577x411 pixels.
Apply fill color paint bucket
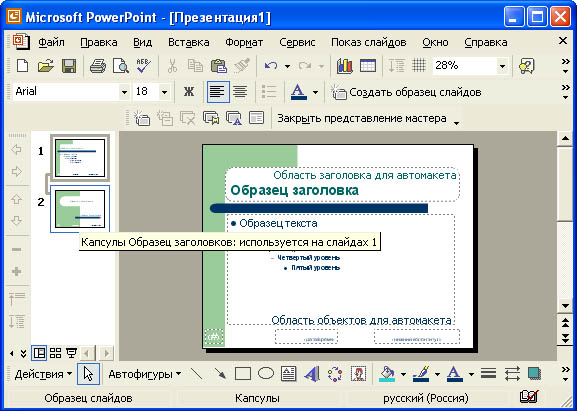[x=387, y=374]
